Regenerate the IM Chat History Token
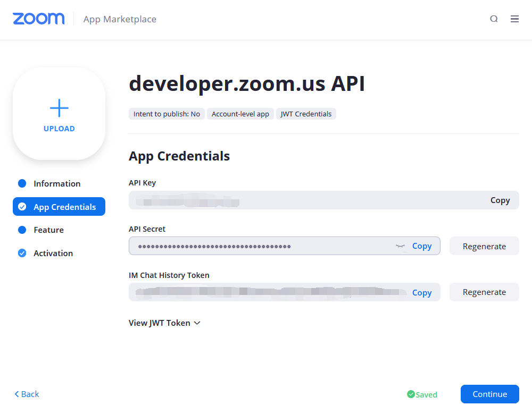The width and height of the screenshot is (532, 414). [484, 292]
